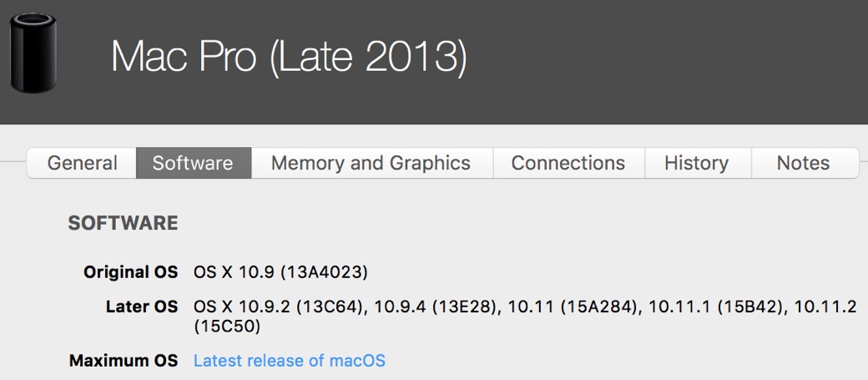Image resolution: width=868 pixels, height=380 pixels.
Task: Click the OS X 10.9.2 (13C64) entry
Action: [280, 307]
